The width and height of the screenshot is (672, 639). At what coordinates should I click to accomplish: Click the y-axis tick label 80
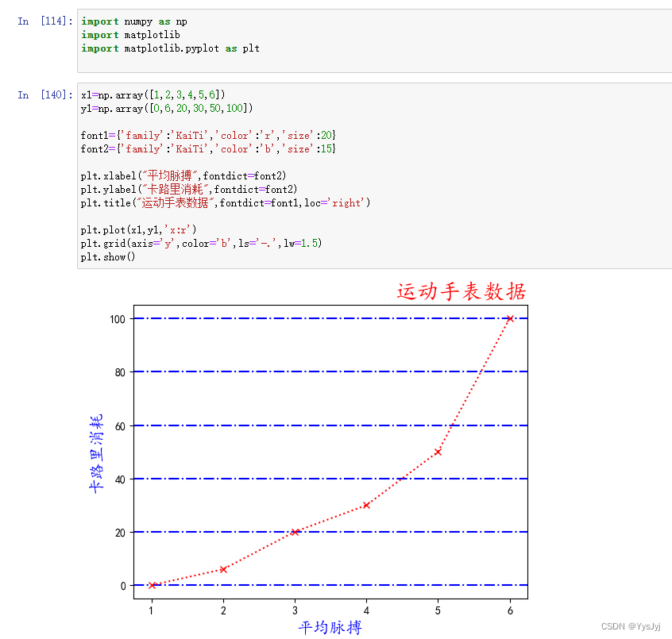click(x=120, y=372)
